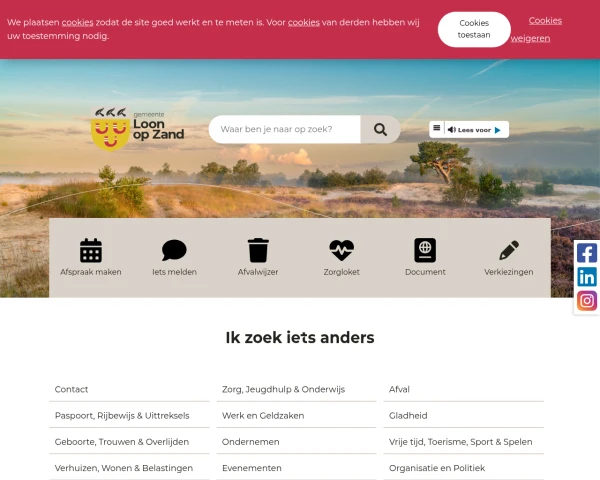The image size is (600, 480).
Task: Click the Document passport icon
Action: pos(425,250)
